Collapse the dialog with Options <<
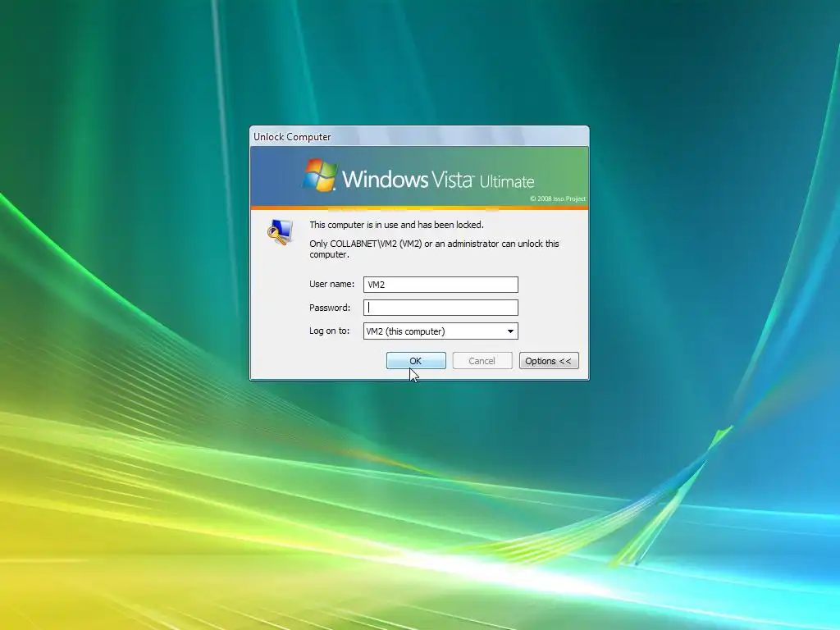 (x=549, y=361)
